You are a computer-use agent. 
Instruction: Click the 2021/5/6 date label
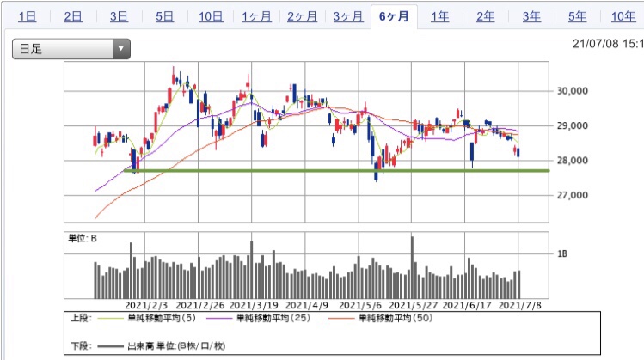click(360, 305)
